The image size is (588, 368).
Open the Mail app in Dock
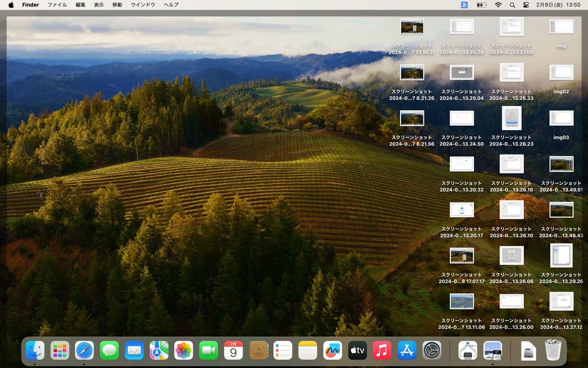coord(134,350)
